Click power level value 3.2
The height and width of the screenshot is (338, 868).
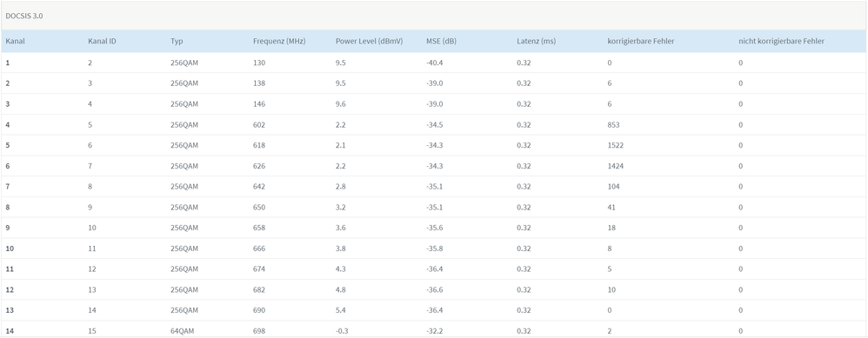(340, 208)
